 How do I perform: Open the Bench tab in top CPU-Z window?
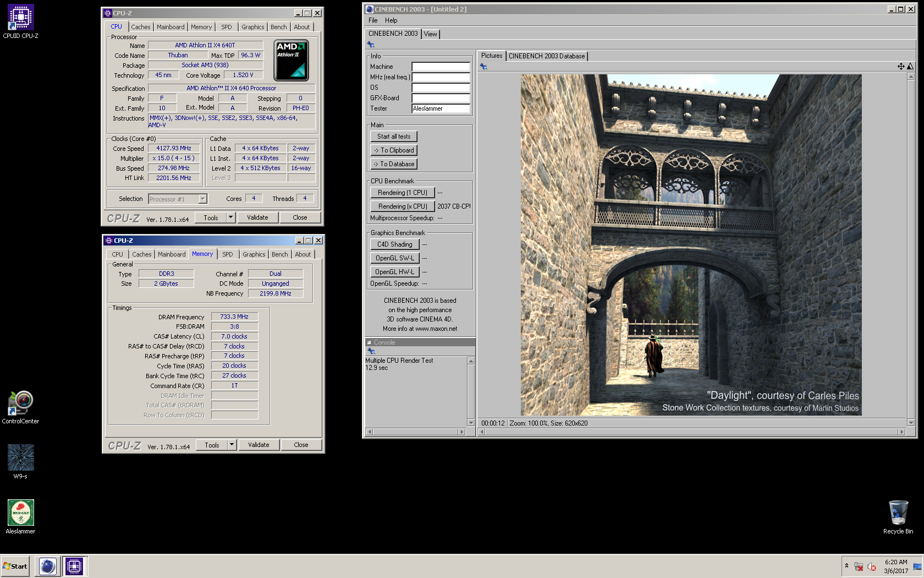[279, 27]
